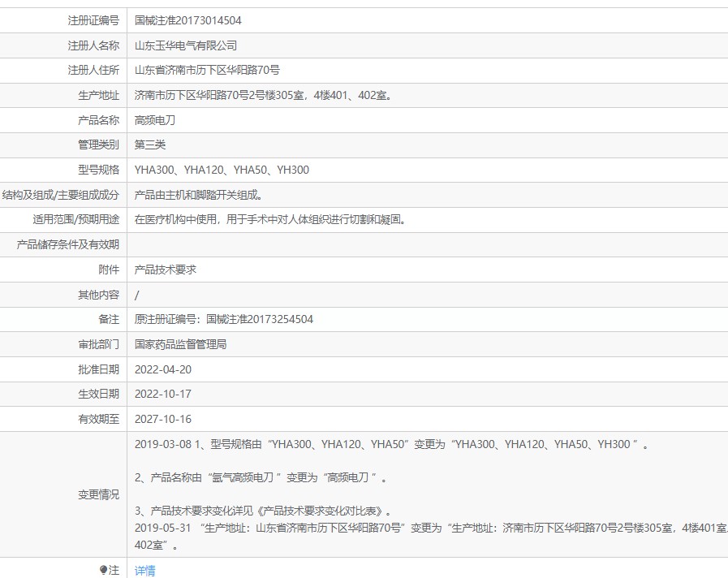728x578 pixels.
Task: Click approval department 国家药品监督管理局
Action: click(180, 344)
